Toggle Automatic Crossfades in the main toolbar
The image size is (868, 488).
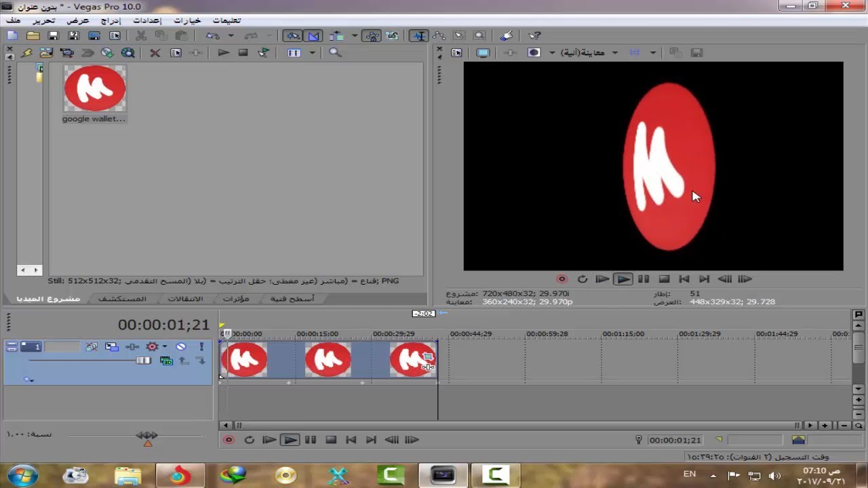(x=314, y=36)
